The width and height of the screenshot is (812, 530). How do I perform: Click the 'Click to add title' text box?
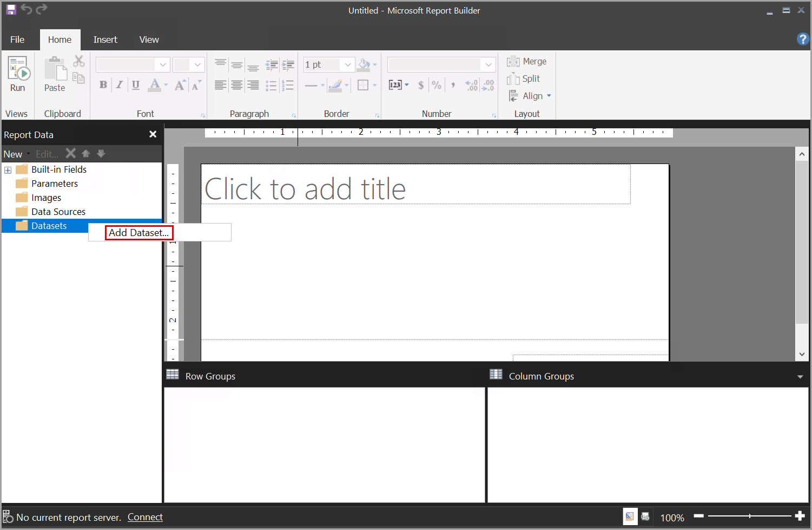click(415, 184)
